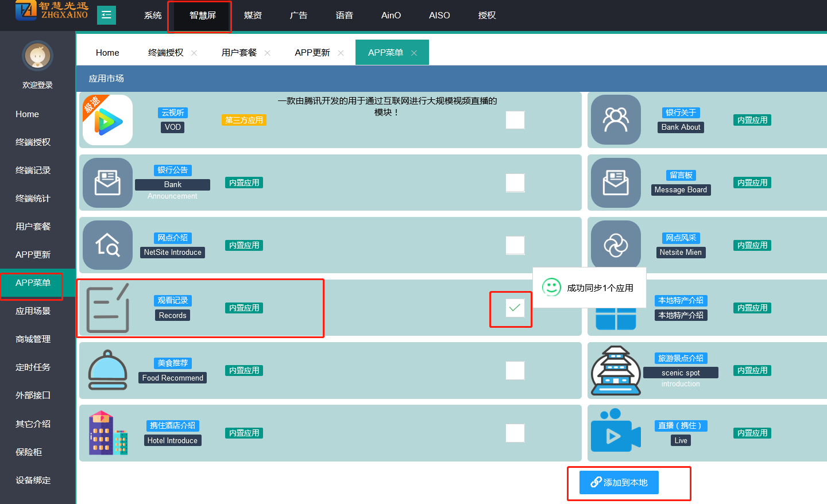Check the Bank Announcement app checkbox
The height and width of the screenshot is (504, 827).
[x=515, y=183]
